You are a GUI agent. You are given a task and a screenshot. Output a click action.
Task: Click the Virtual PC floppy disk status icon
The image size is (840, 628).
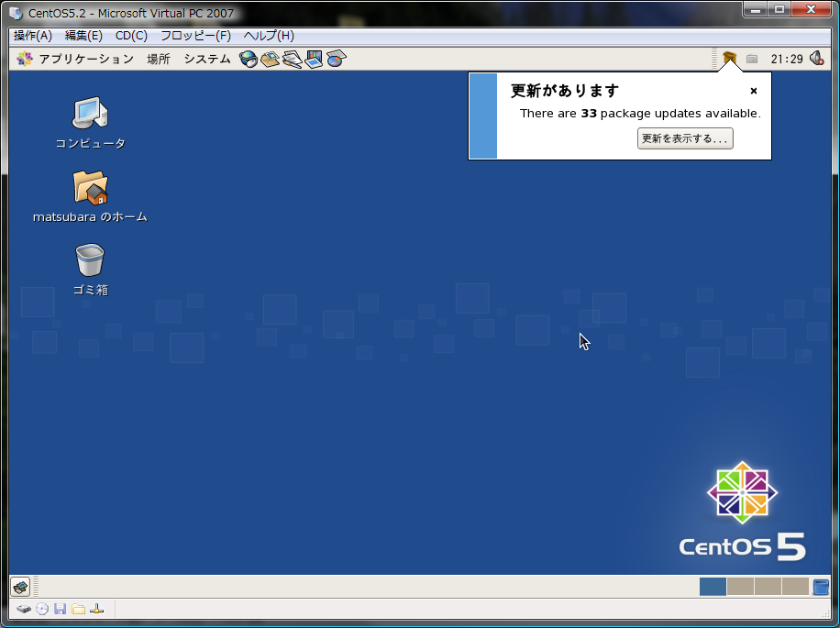tap(60, 610)
